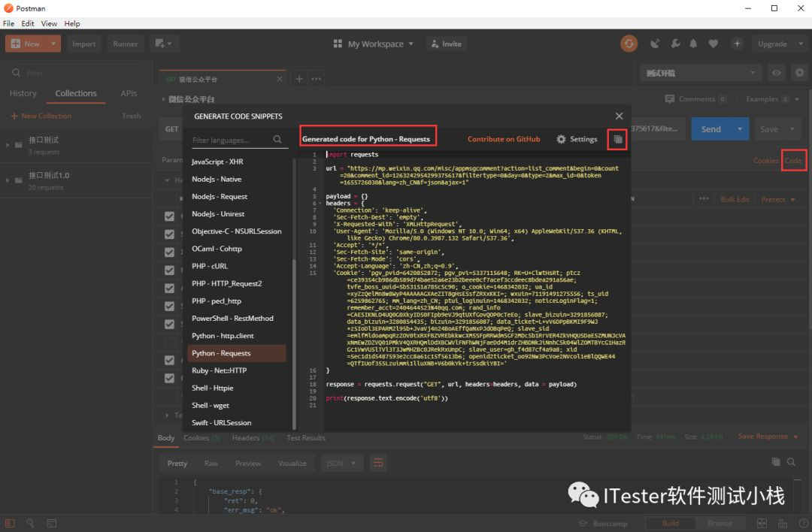Open the View menu
Image resolution: width=812 pixels, height=532 pixels.
(x=49, y=23)
